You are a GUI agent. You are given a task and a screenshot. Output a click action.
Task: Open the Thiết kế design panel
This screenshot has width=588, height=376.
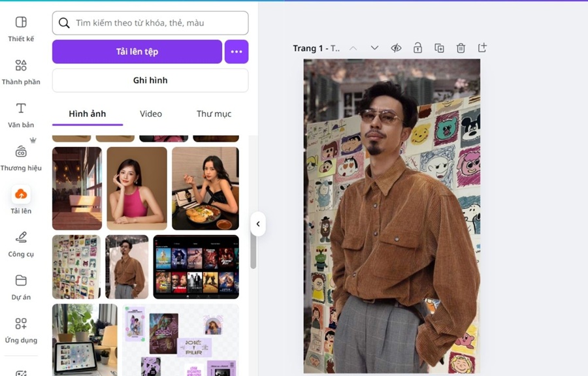[21, 29]
